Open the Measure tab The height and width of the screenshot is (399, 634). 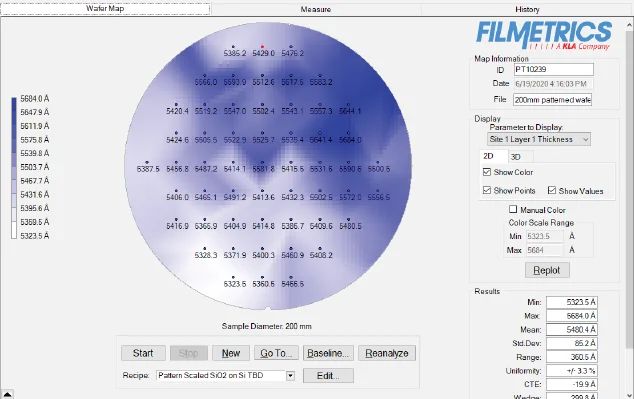[316, 9]
